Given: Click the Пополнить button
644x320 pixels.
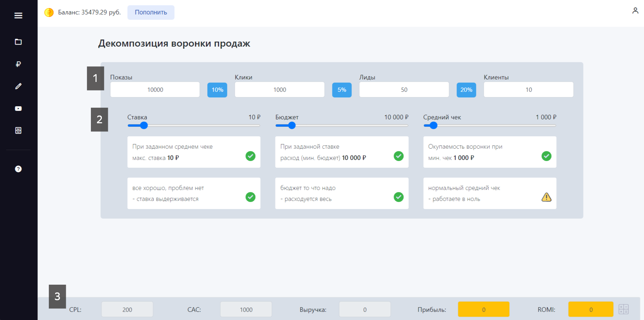Looking at the screenshot, I should click(x=151, y=12).
